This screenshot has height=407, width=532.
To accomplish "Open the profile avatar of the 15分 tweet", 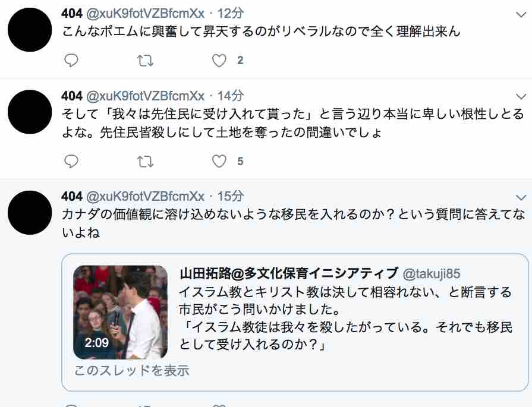I will tap(30, 213).
